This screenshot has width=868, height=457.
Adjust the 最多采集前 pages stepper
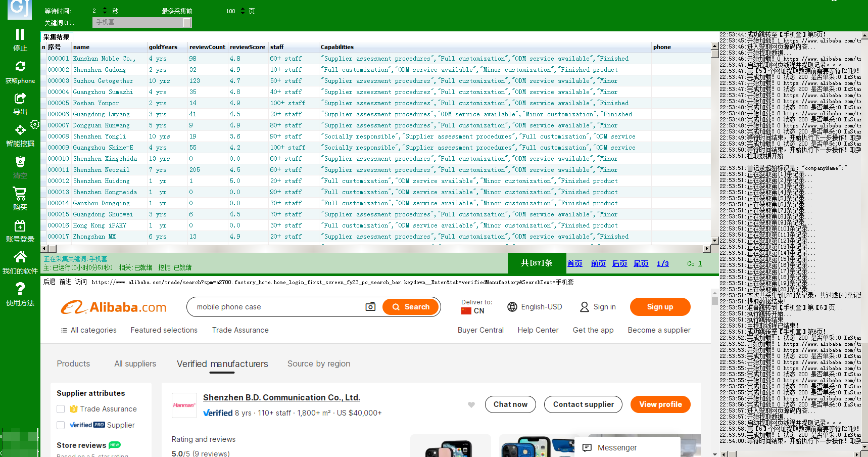pos(243,11)
